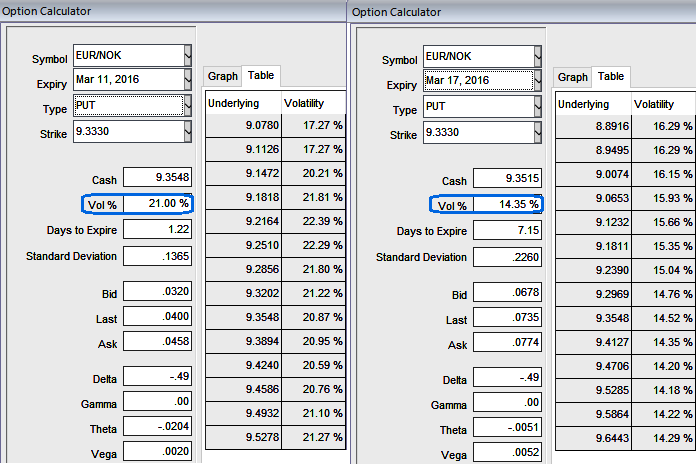
Task: Select Table tab in left panel
Action: pyautogui.click(x=261, y=76)
